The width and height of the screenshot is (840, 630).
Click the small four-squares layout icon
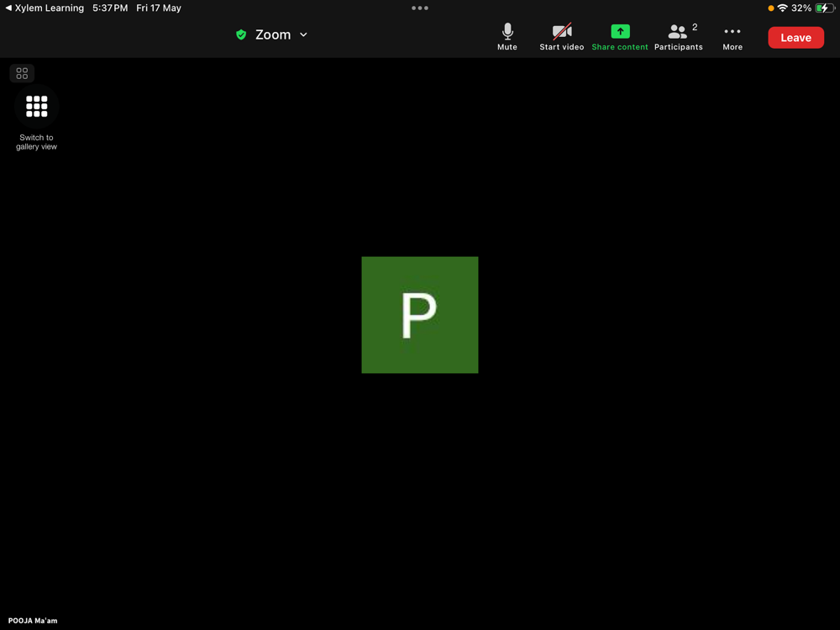[x=22, y=73]
